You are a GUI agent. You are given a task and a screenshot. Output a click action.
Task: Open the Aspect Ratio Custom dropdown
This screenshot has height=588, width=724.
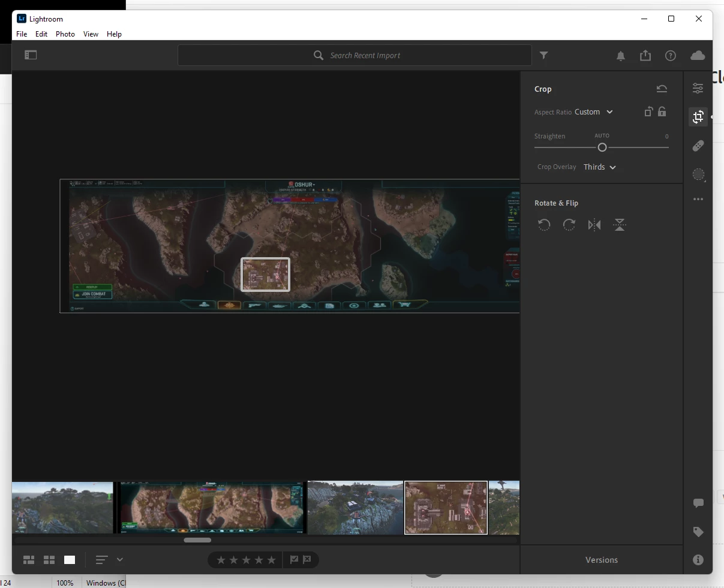pyautogui.click(x=594, y=112)
